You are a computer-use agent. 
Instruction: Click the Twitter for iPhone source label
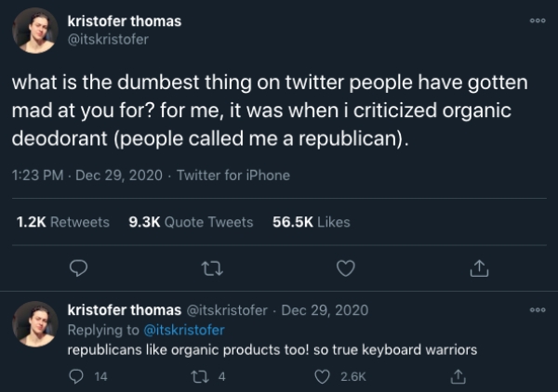[233, 176]
